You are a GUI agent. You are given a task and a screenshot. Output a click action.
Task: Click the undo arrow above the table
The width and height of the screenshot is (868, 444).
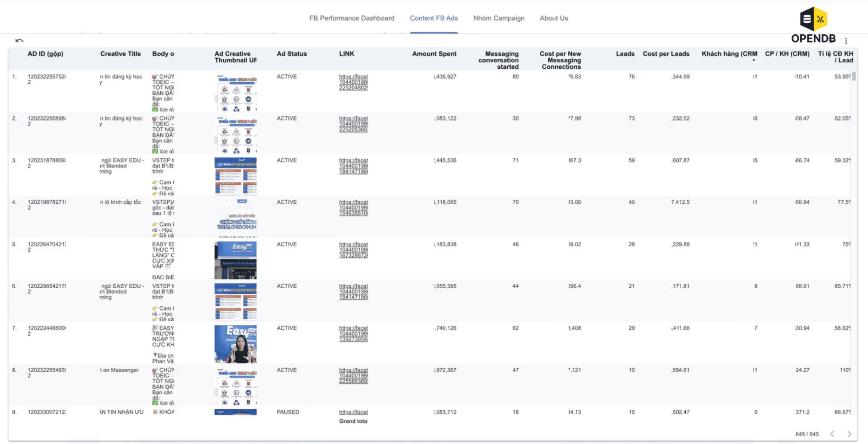tap(19, 40)
